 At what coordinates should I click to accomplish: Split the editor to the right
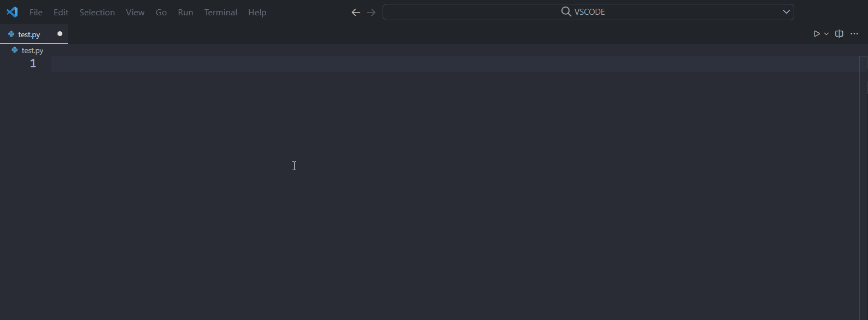839,34
